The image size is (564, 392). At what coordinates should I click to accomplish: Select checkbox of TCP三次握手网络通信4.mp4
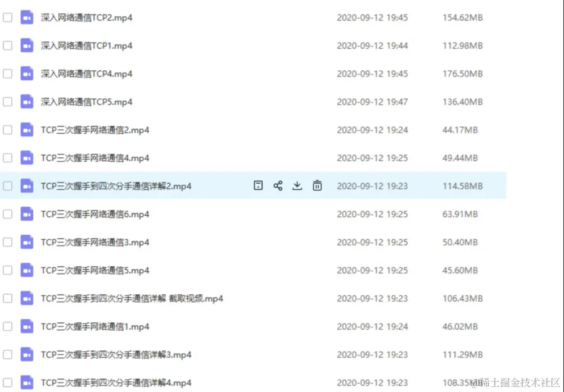7,158
